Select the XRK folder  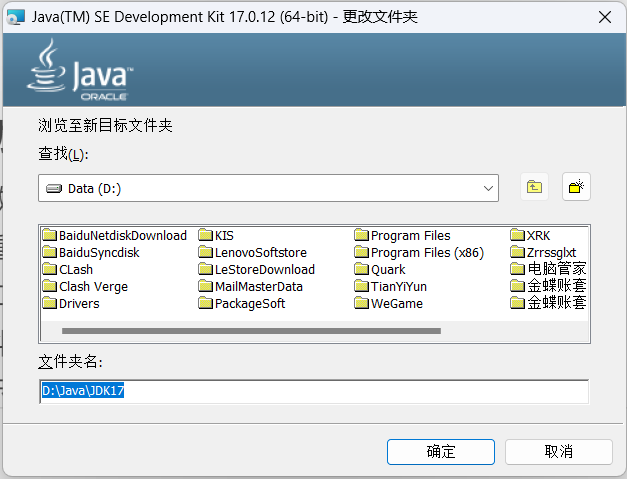[x=531, y=236]
